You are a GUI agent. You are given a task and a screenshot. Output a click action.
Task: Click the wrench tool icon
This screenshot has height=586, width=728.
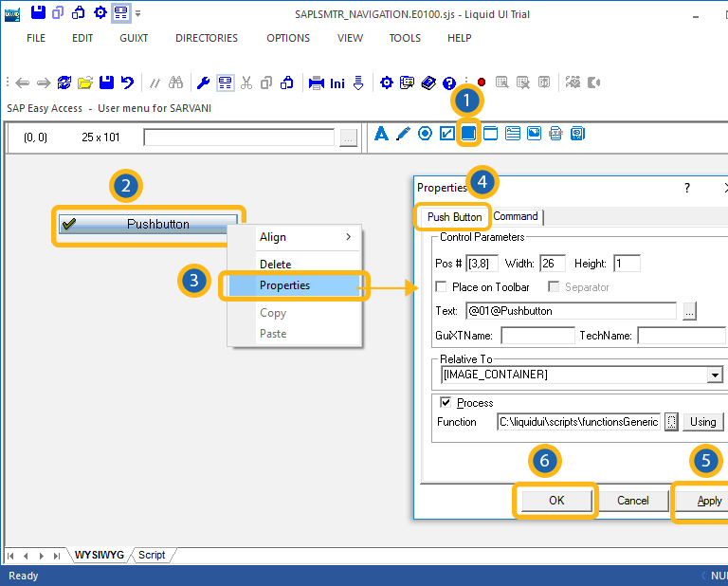203,82
